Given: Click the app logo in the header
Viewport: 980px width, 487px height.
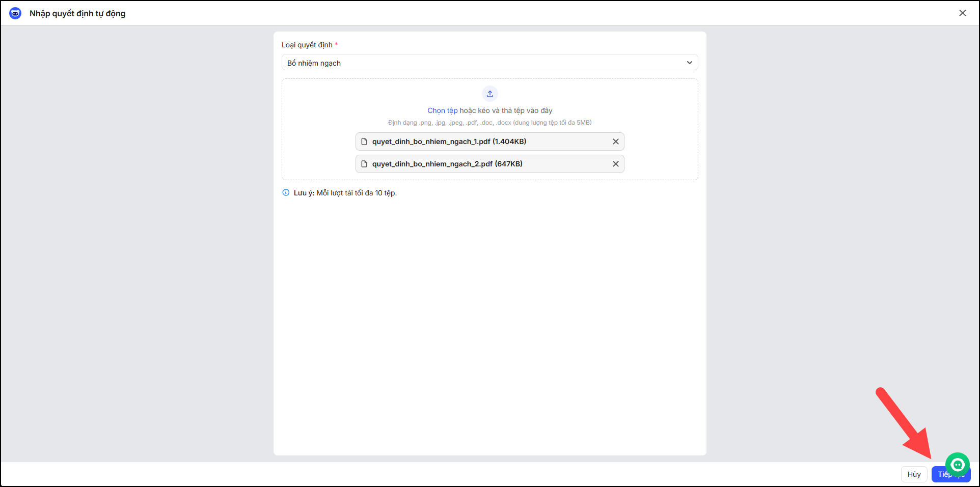Looking at the screenshot, I should 15,13.
